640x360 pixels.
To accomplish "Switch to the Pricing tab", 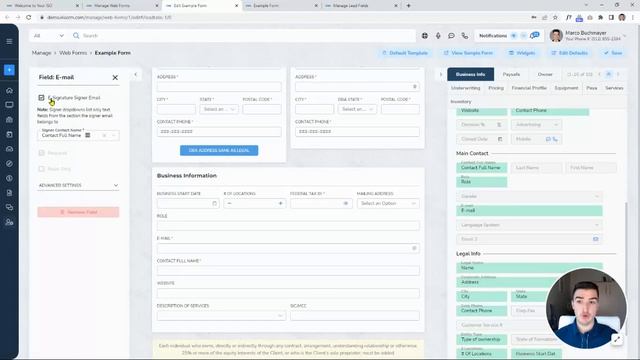I will pyautogui.click(x=496, y=88).
